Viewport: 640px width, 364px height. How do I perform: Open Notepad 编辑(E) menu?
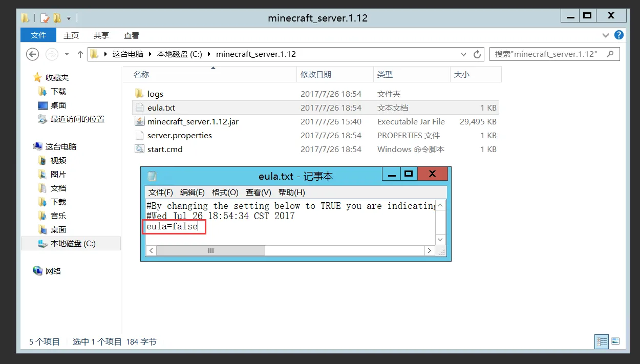193,192
